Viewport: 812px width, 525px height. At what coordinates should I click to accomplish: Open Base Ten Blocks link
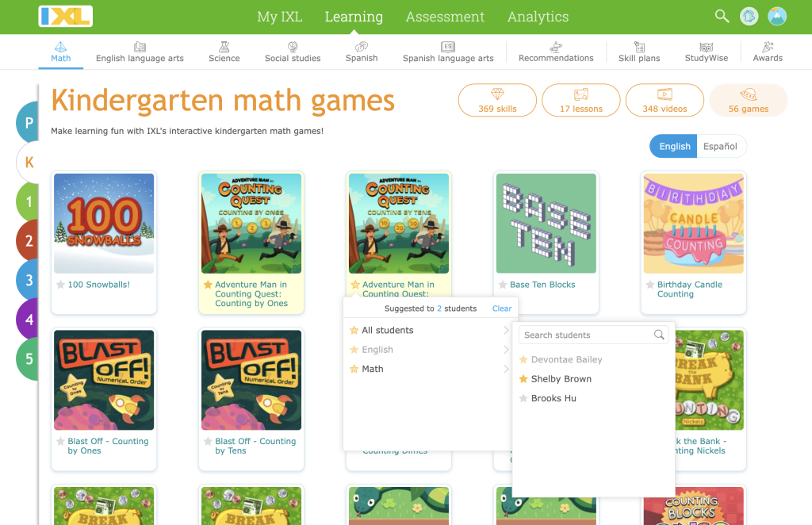[x=542, y=285]
